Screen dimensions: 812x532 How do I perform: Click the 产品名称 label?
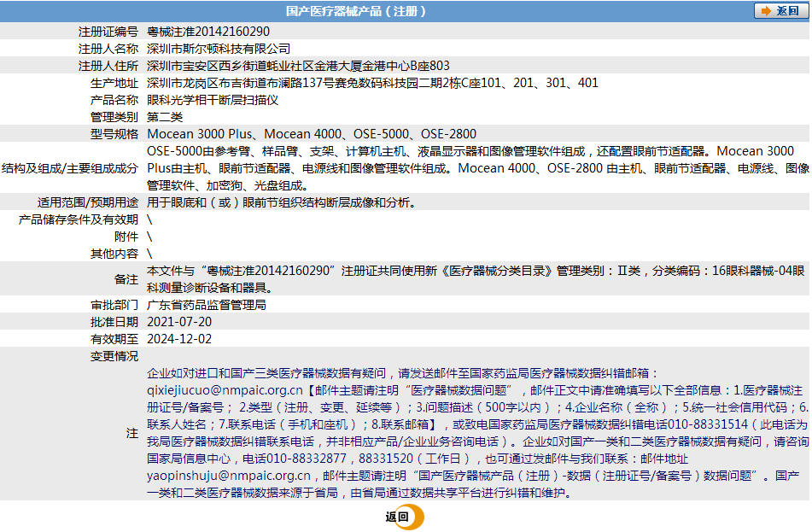point(114,100)
